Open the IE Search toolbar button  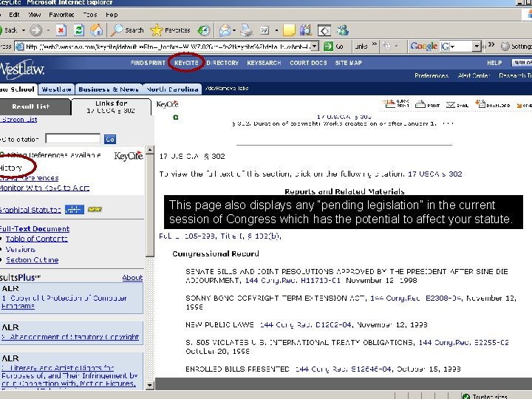(x=127, y=30)
